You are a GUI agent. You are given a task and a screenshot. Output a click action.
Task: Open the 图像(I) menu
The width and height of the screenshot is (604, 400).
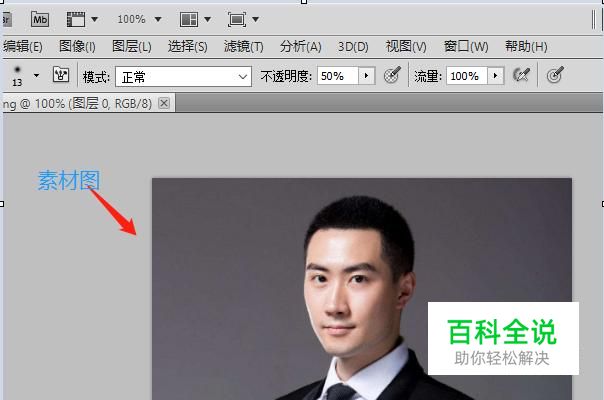pos(77,47)
